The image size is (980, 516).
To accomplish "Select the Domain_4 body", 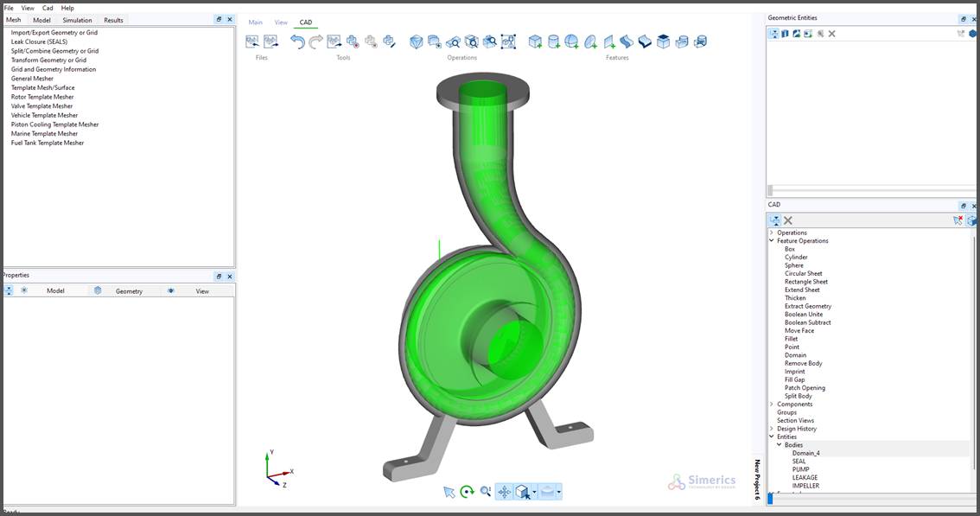I will pos(806,454).
